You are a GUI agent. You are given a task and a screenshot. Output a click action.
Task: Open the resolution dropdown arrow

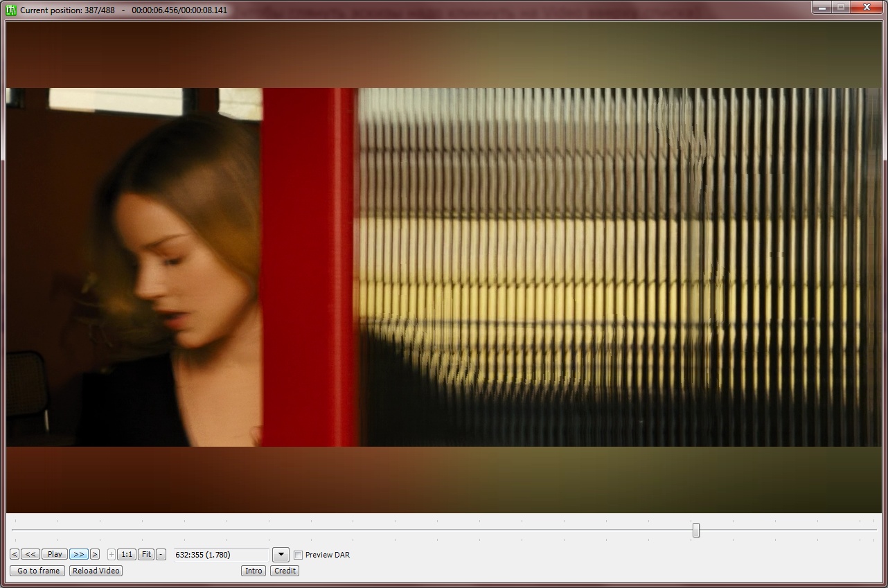pyautogui.click(x=281, y=554)
